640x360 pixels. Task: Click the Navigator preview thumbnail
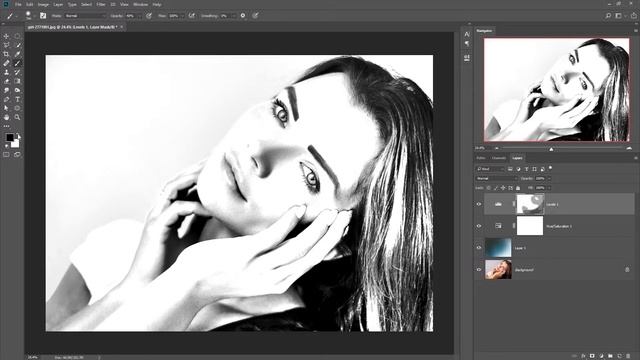click(x=557, y=90)
